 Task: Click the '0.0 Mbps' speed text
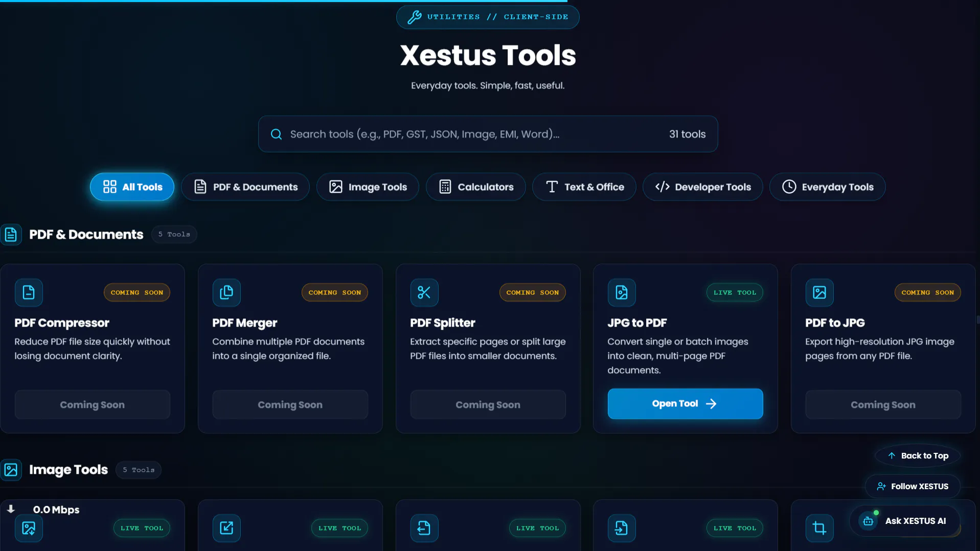pos(56,510)
